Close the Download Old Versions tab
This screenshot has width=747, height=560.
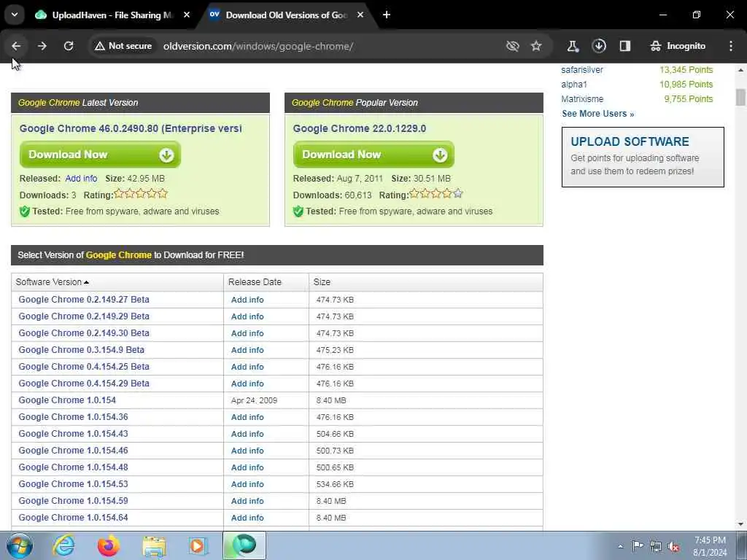[x=360, y=15]
